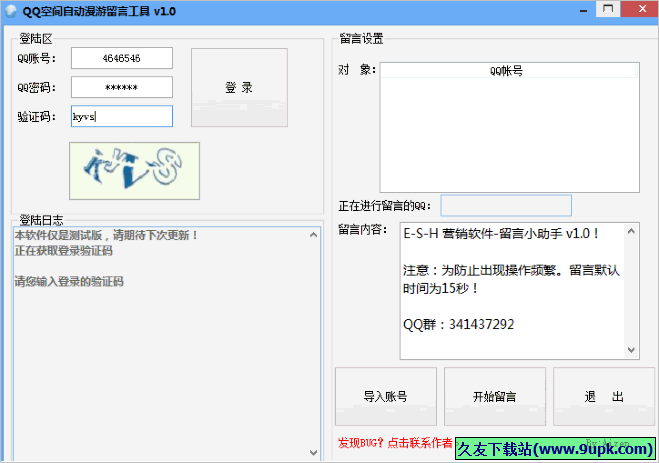
Task: Click the 对象 label
Action: (x=357, y=70)
